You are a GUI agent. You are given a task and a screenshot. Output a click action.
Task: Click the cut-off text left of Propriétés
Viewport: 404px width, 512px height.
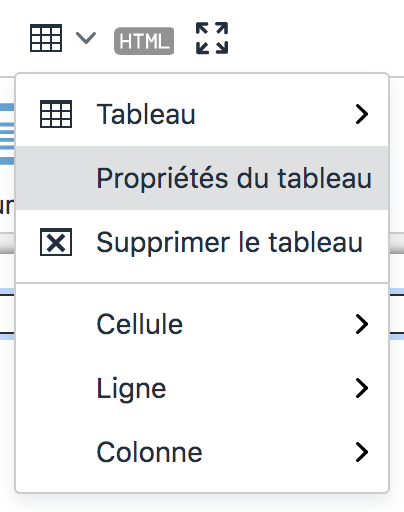[7, 206]
